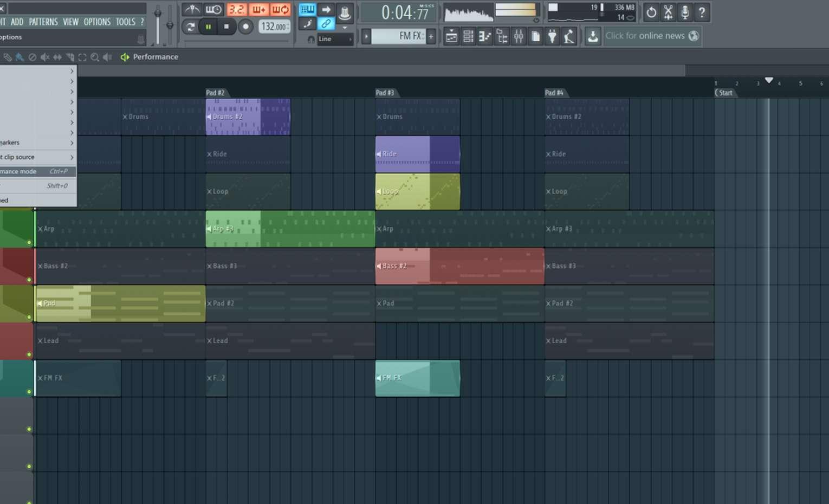Open the Channel Rack icon
This screenshot has height=504, width=829.
[468, 36]
